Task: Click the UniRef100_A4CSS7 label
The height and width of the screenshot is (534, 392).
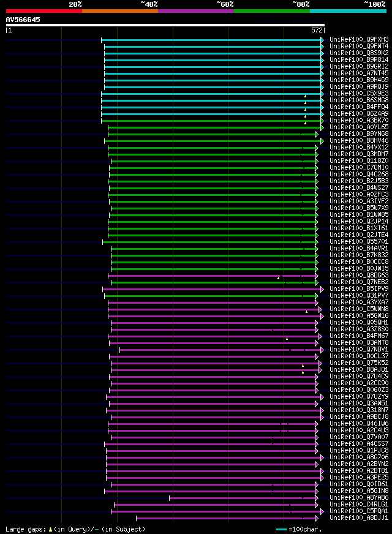Action: tap(359, 444)
